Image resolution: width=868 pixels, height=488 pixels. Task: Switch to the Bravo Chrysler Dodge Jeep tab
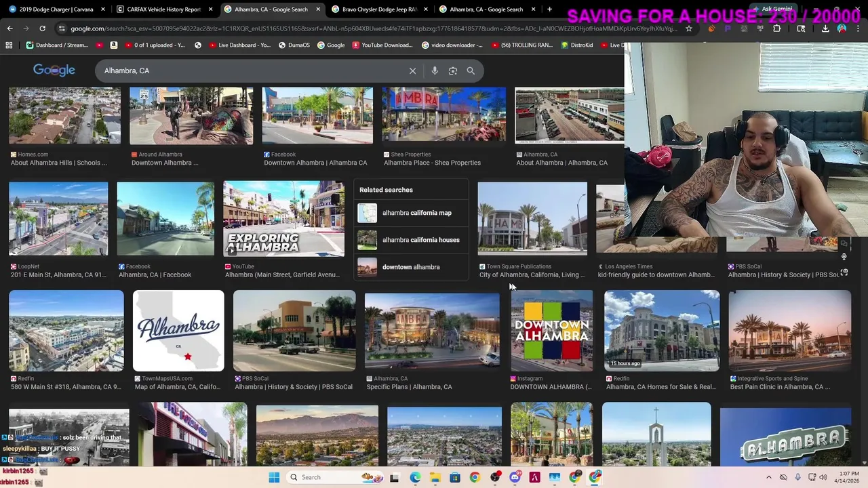pos(380,9)
